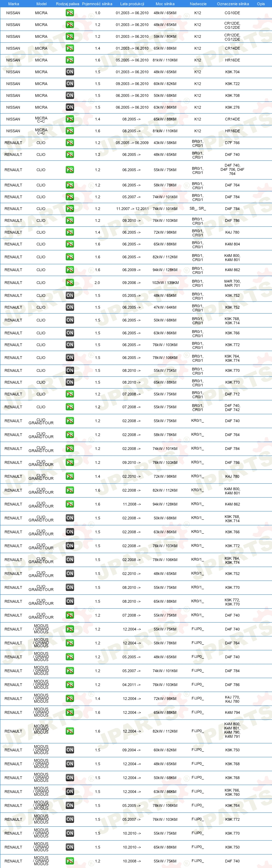Viewport: 272px width, 868px height.
Task: Click the petrol icon in the Micra C+C HR16DE row
Action: coord(70,131)
